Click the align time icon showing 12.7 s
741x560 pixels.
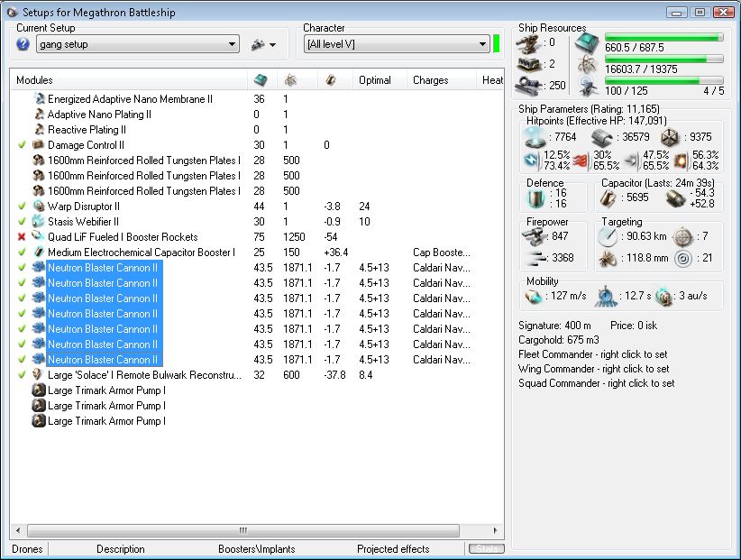[606, 297]
